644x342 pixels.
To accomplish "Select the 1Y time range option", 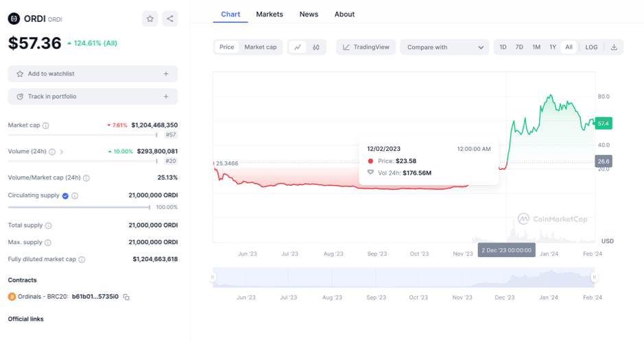I will (553, 47).
